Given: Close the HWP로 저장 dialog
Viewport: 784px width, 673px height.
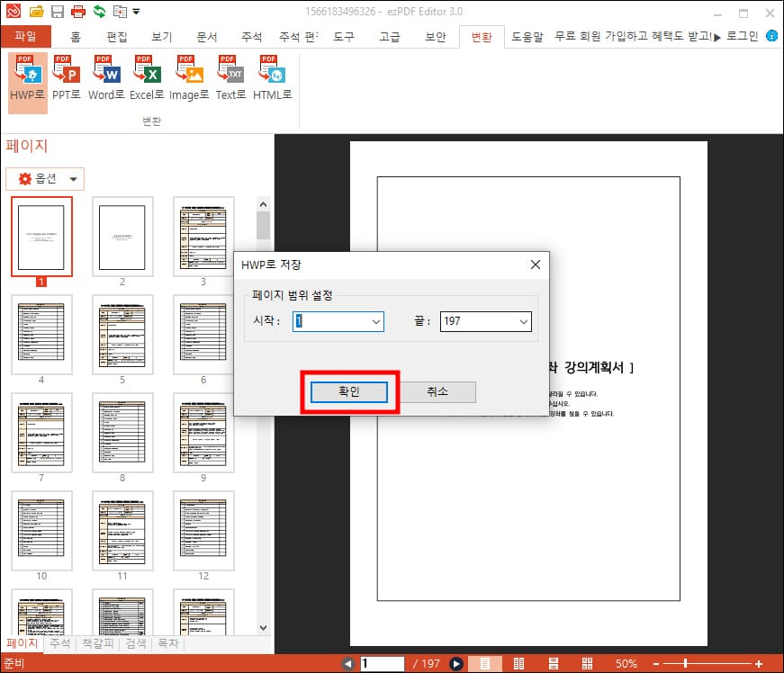Looking at the screenshot, I should click(535, 265).
